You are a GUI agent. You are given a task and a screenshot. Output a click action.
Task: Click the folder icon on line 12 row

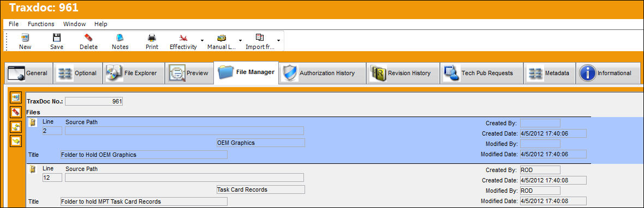point(33,169)
